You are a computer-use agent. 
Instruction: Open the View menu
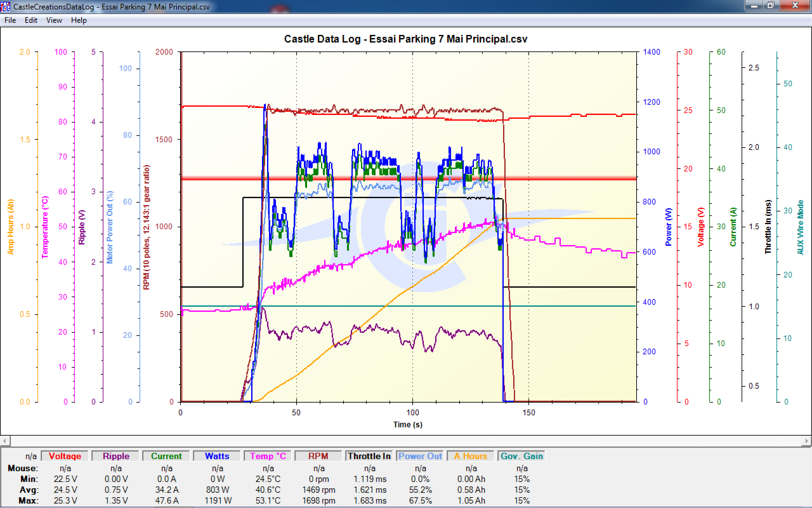[54, 20]
